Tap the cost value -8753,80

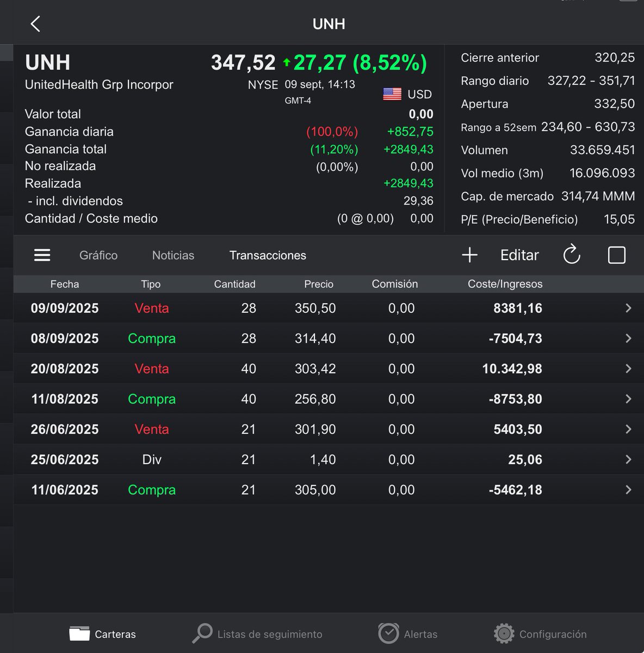(516, 399)
